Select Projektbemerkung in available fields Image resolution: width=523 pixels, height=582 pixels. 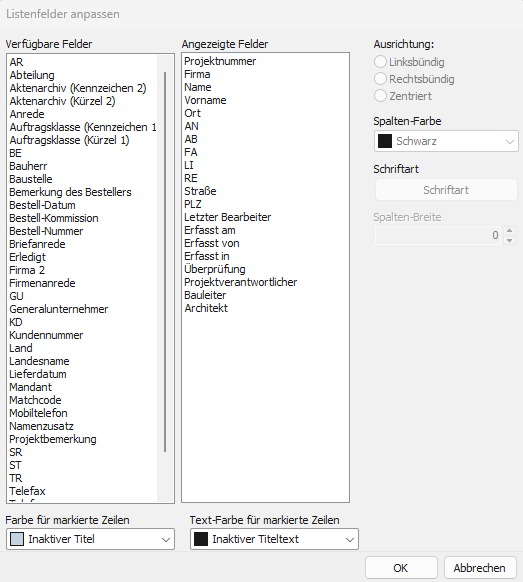[53, 439]
